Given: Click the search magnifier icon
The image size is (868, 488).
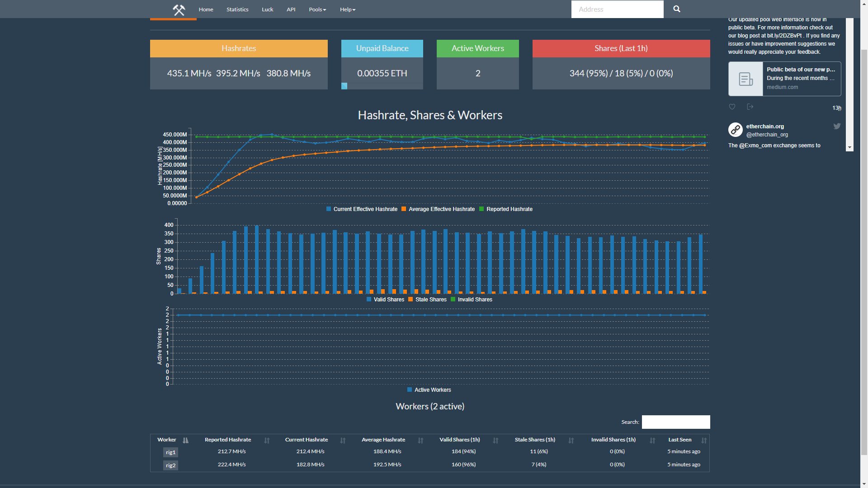Looking at the screenshot, I should coord(677,9).
